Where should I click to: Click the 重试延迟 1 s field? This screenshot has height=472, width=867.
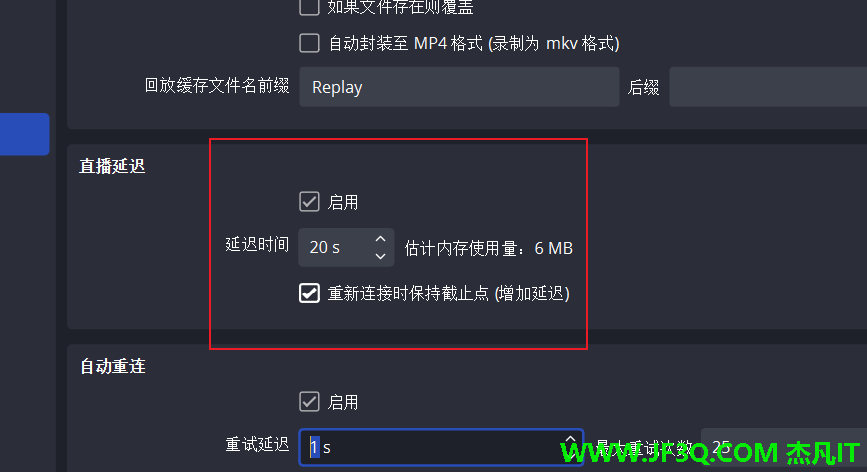[441, 447]
